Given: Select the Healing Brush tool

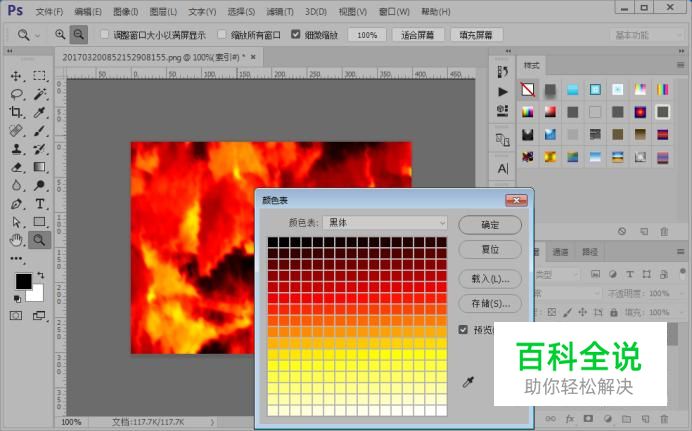Looking at the screenshot, I should point(16,131).
